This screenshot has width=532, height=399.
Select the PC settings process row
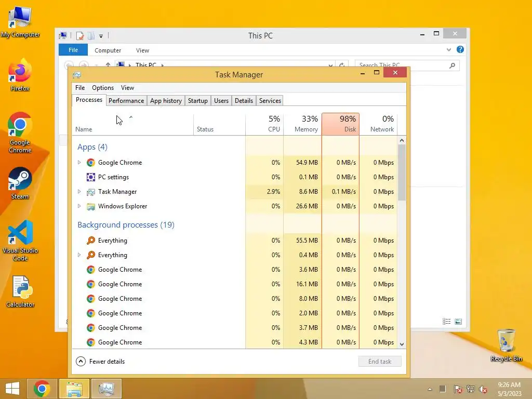234,177
